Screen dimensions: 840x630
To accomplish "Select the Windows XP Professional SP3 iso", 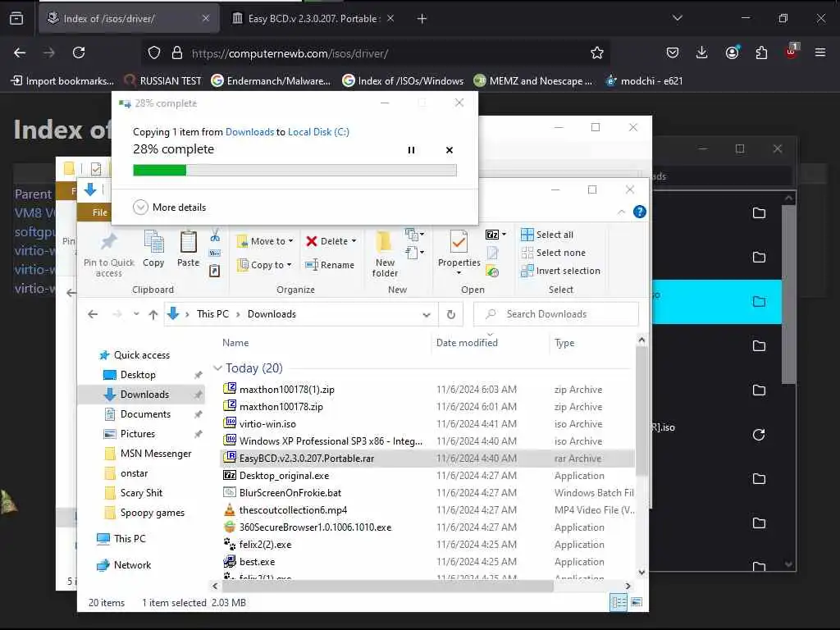I will [x=331, y=441].
